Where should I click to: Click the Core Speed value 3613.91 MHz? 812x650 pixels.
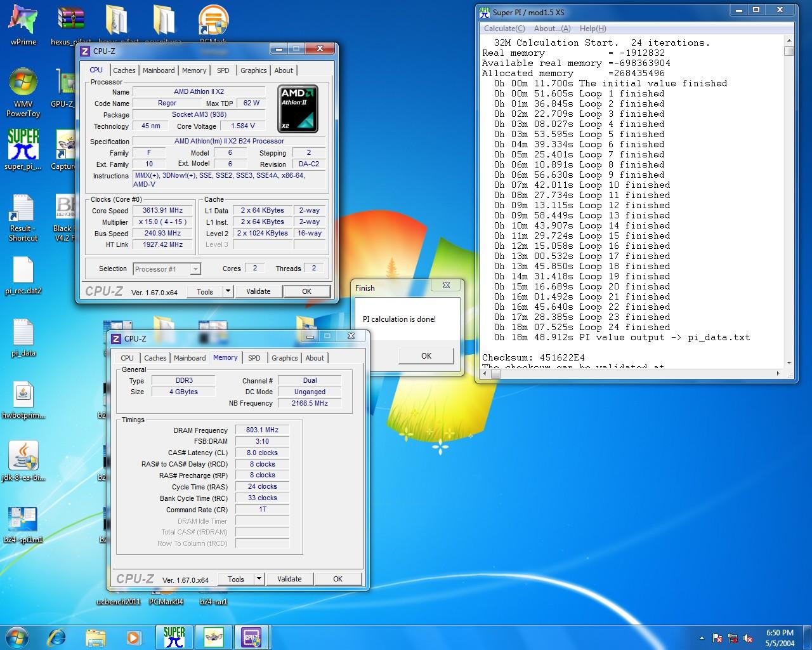pyautogui.click(x=162, y=210)
